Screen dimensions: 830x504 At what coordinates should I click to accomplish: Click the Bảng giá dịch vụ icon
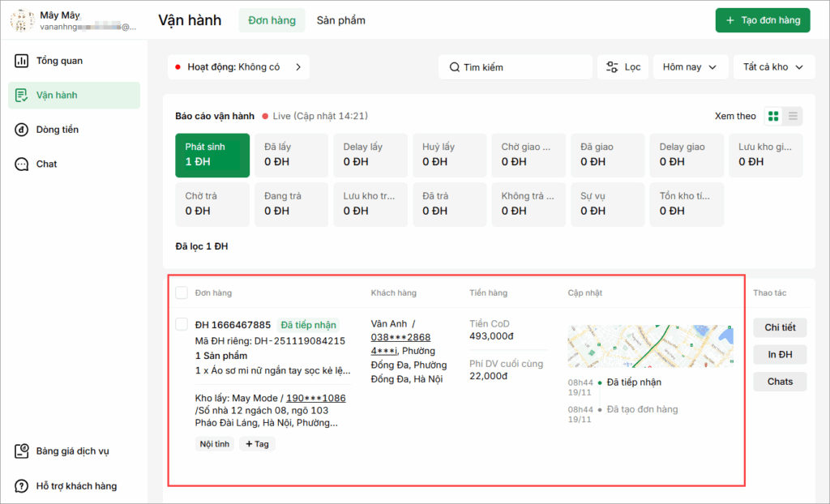click(x=22, y=451)
